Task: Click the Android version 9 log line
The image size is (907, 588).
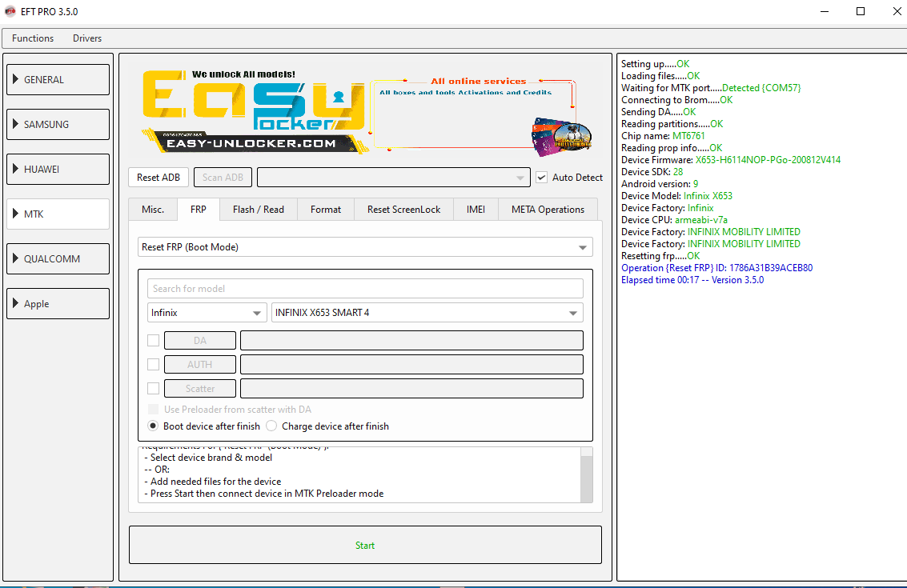Action: coord(660,184)
